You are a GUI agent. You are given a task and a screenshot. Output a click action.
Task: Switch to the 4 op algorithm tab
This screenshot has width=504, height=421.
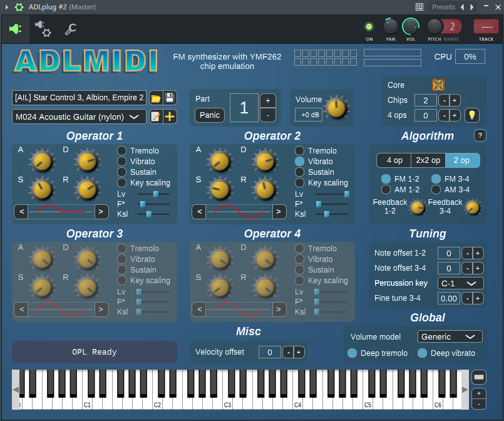(x=393, y=160)
